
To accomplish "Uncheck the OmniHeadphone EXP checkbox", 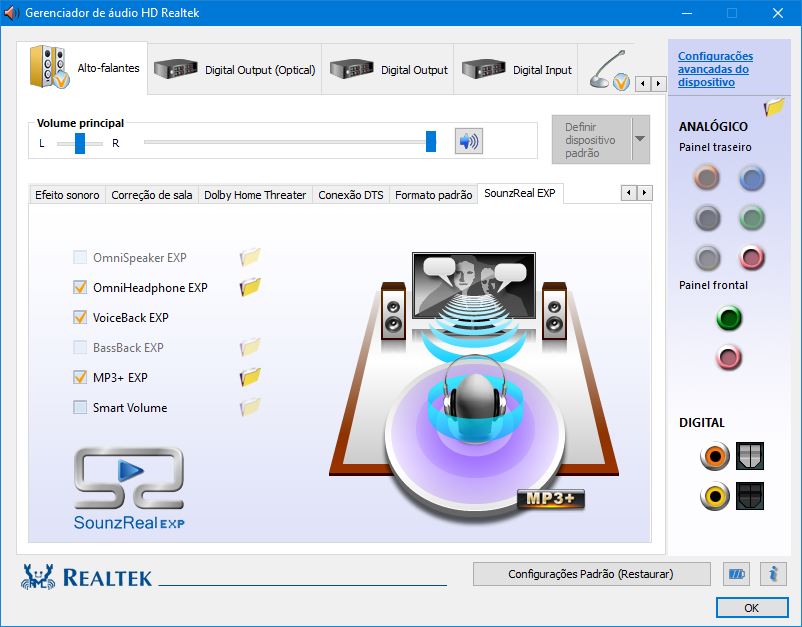I will [80, 287].
